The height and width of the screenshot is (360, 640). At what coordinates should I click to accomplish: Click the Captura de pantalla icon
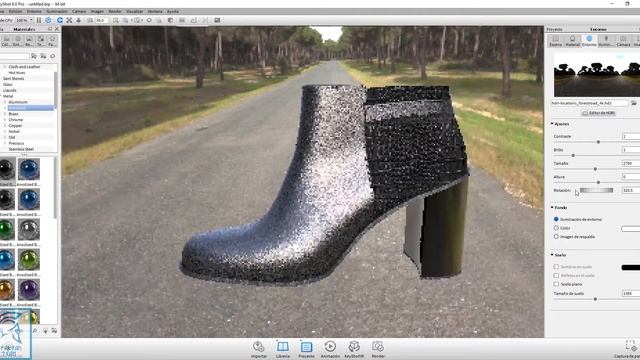tap(631, 346)
